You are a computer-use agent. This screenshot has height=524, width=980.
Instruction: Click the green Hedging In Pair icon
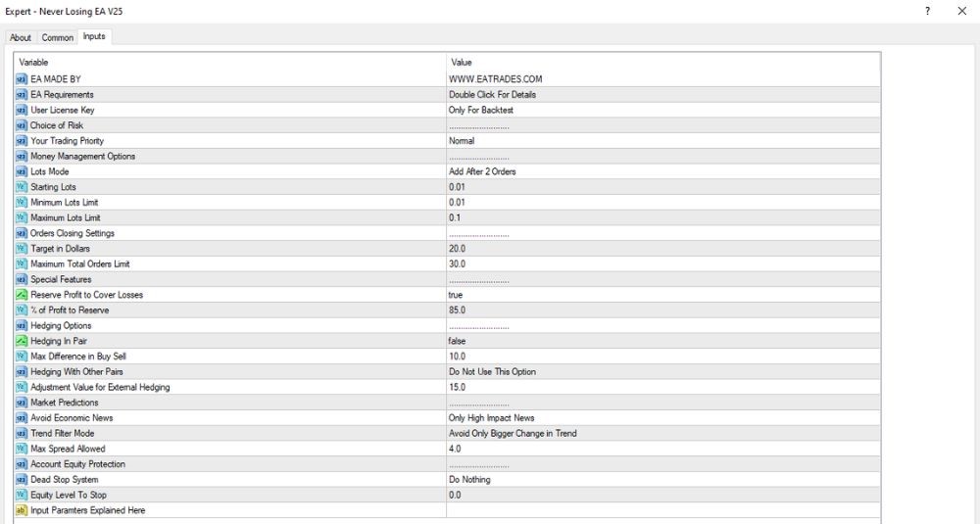pos(22,341)
